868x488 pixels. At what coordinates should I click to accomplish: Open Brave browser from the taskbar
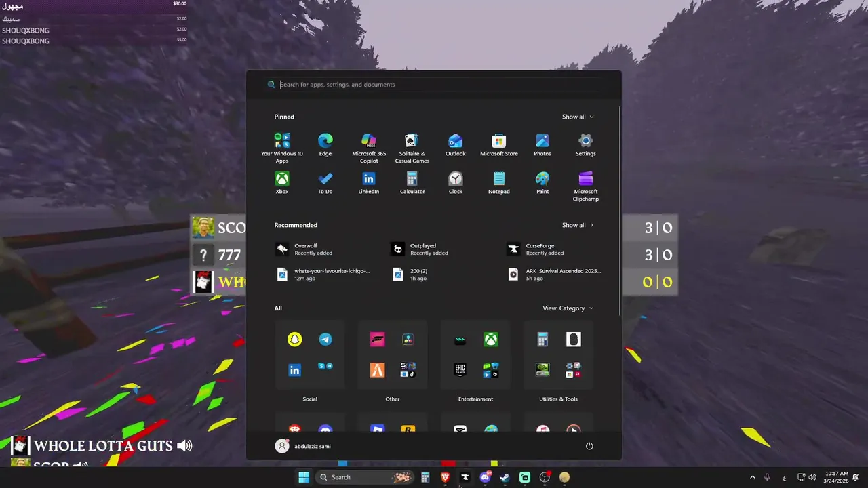[x=445, y=477]
